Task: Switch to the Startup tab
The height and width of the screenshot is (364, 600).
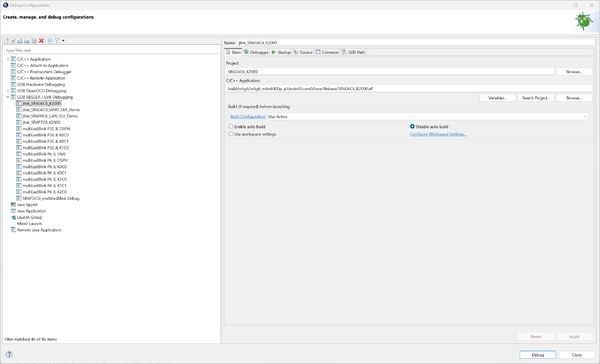Action: (281, 52)
